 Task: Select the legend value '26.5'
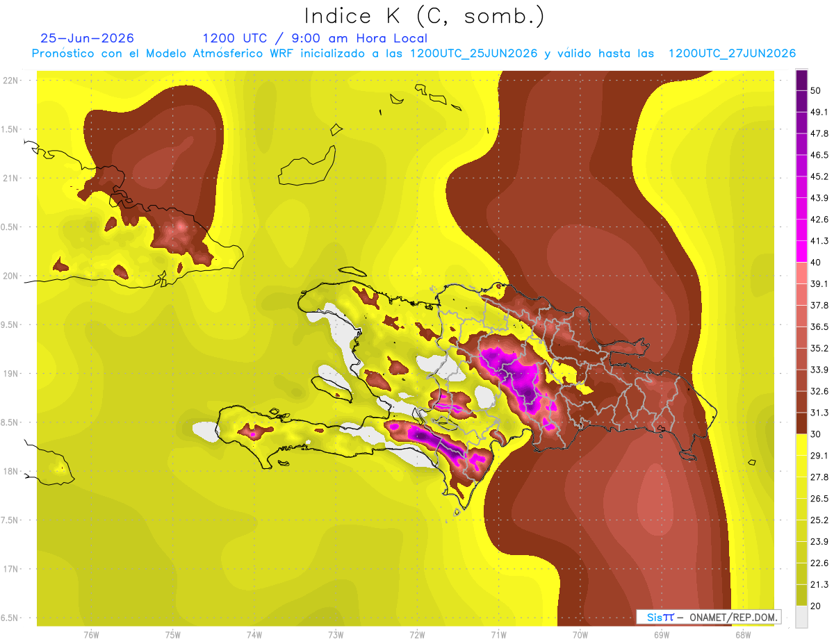(x=819, y=499)
